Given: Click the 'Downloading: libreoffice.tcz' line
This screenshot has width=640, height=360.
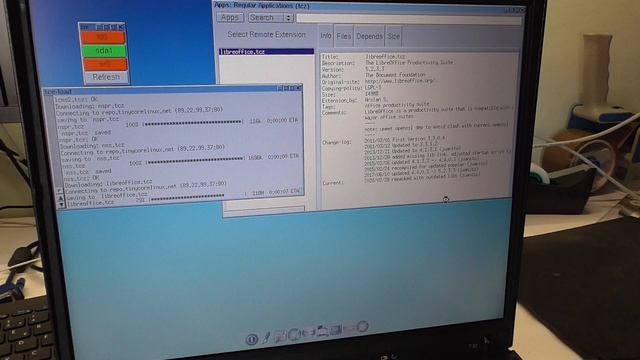Looking at the screenshot, I should pyautogui.click(x=109, y=182).
